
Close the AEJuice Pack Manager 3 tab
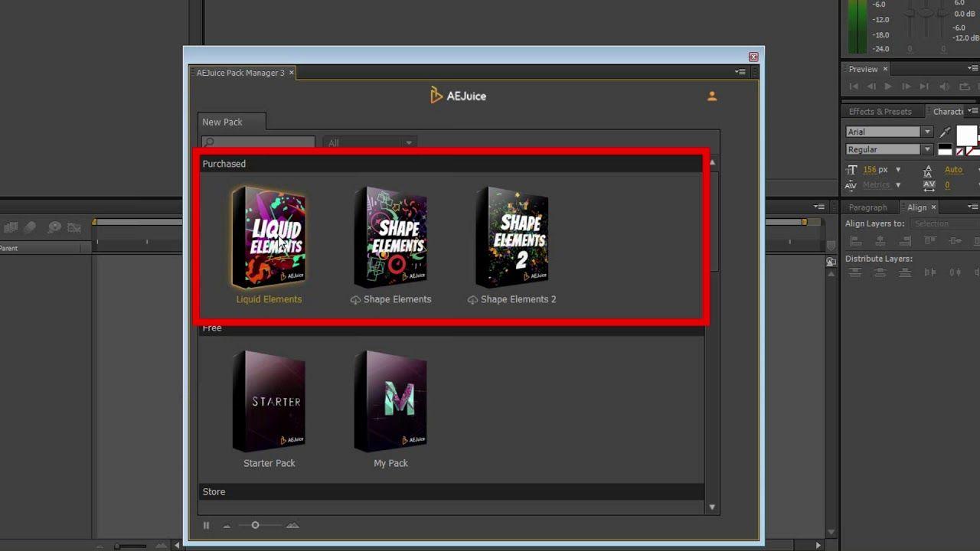tap(291, 73)
